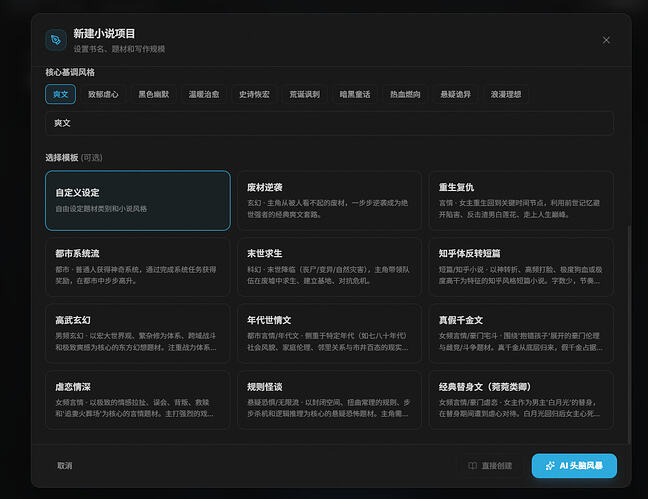The height and width of the screenshot is (499, 648).
Task: Click the dialog's vertical scrollbar
Action: pyautogui.click(x=629, y=335)
